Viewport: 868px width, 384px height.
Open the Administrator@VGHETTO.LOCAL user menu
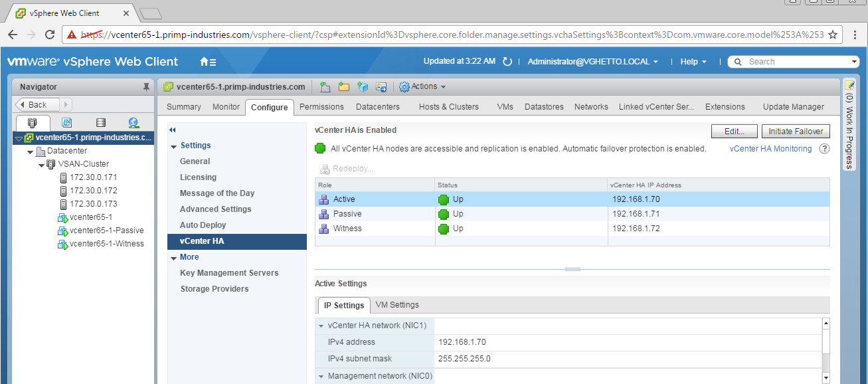pyautogui.click(x=592, y=62)
